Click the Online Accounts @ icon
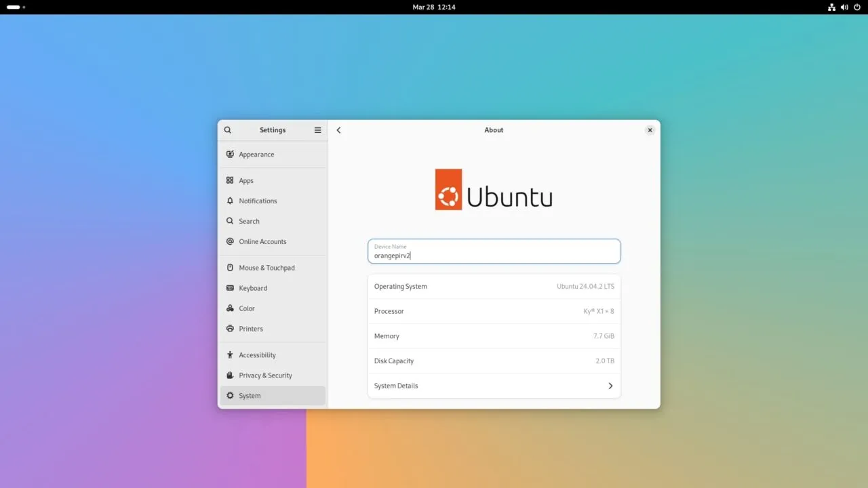Screen dimensions: 868x488 point(230,242)
